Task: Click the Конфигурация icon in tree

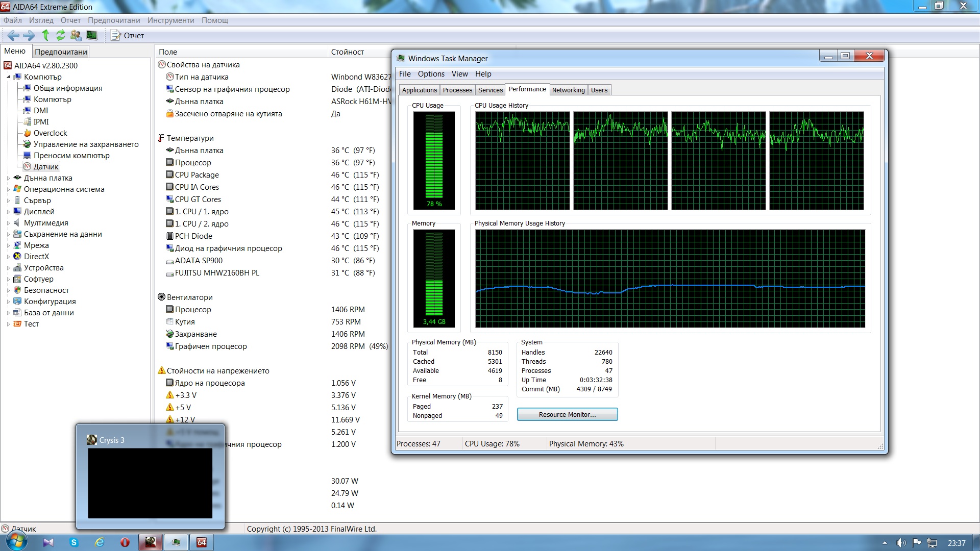Action: (x=17, y=302)
